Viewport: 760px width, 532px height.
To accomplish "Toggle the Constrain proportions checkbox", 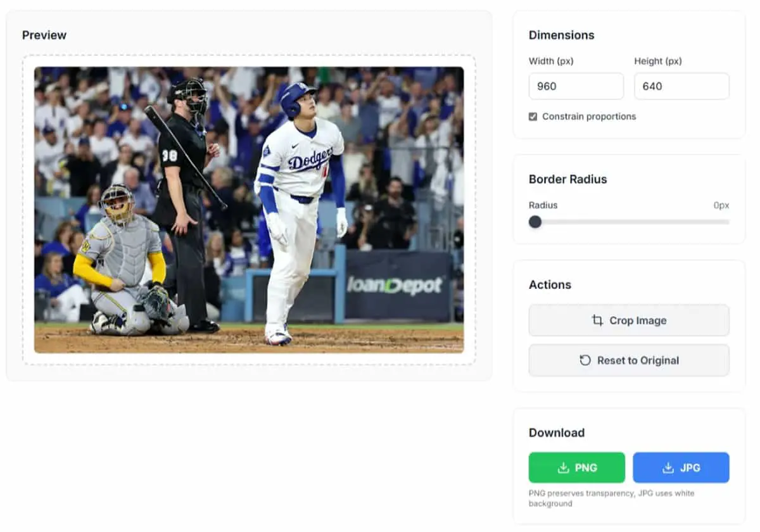I will [533, 117].
